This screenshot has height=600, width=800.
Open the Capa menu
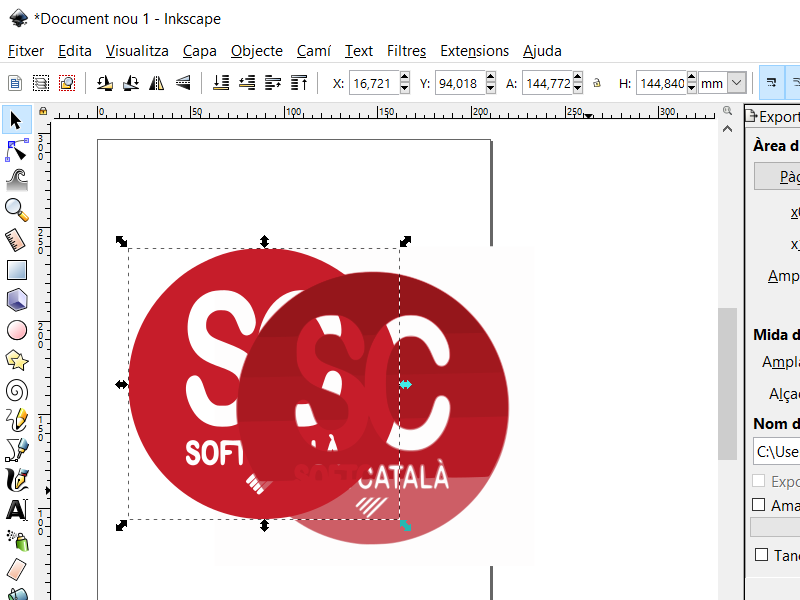(x=199, y=51)
